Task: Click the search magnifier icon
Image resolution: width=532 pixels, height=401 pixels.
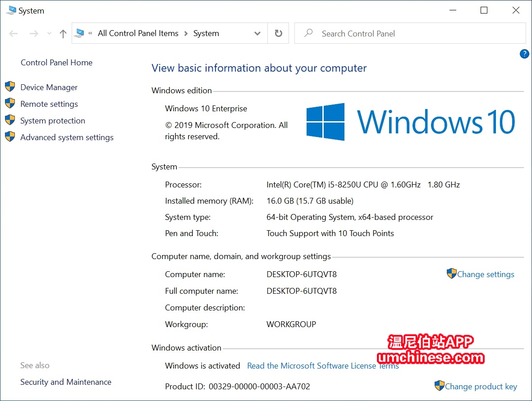Action: [308, 33]
